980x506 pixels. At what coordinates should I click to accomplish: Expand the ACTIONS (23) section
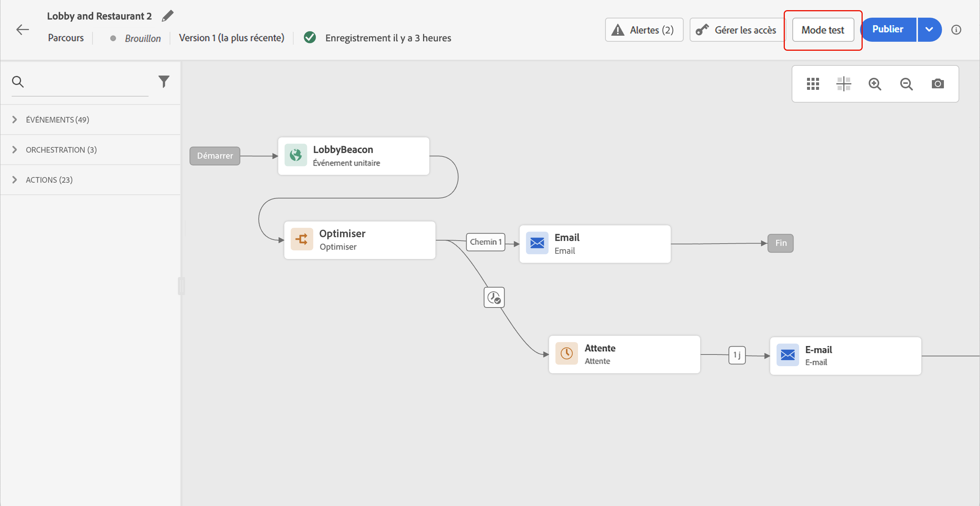coord(49,180)
